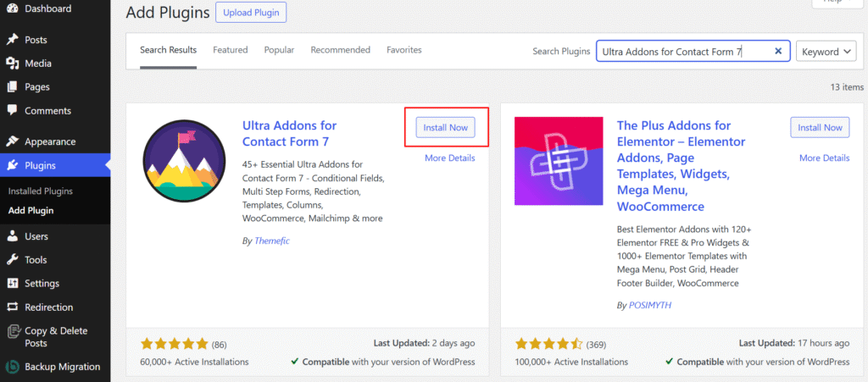Go to Redirection menu label

click(48, 307)
